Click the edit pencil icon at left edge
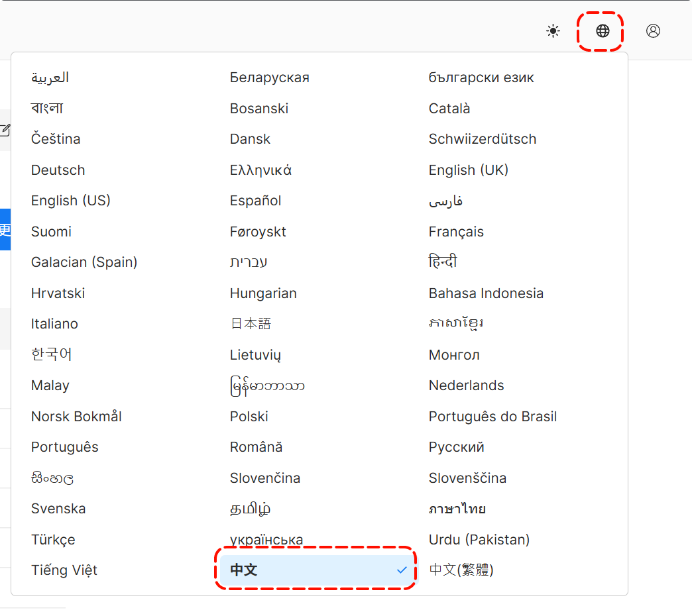Screen dimensions: 692x616 click(5, 130)
